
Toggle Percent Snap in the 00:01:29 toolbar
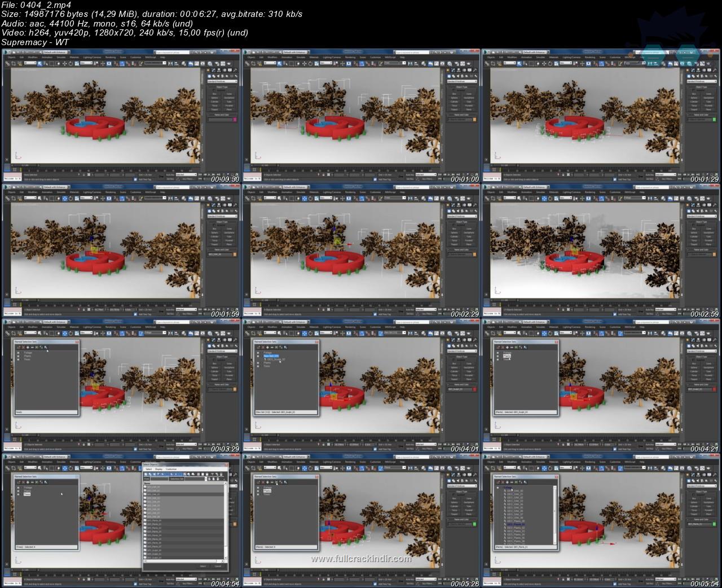pyautogui.click(x=607, y=63)
